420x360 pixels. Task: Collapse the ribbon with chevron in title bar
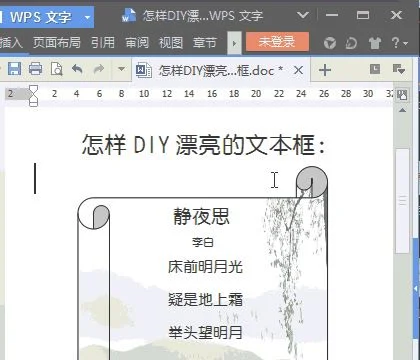pos(303,15)
